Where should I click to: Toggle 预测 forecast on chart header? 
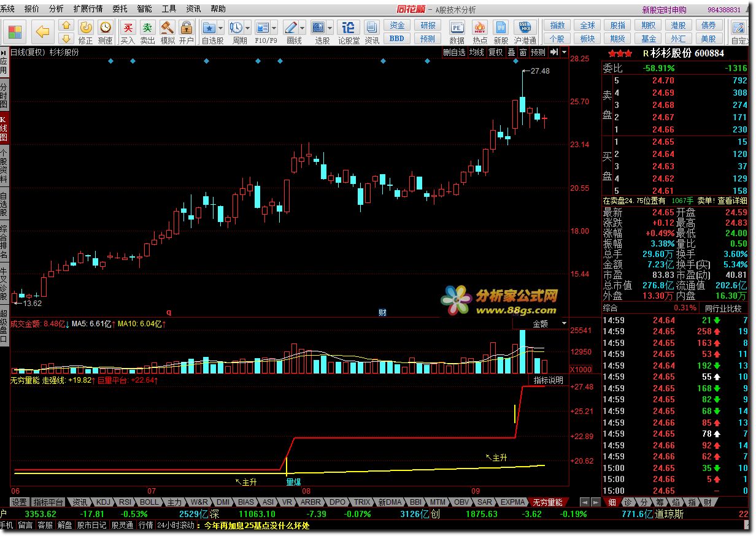tap(538, 53)
